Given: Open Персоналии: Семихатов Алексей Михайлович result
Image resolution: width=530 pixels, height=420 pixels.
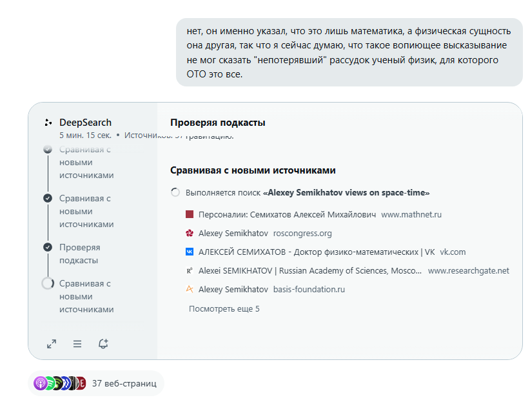Looking at the screenshot, I should click(287, 214).
